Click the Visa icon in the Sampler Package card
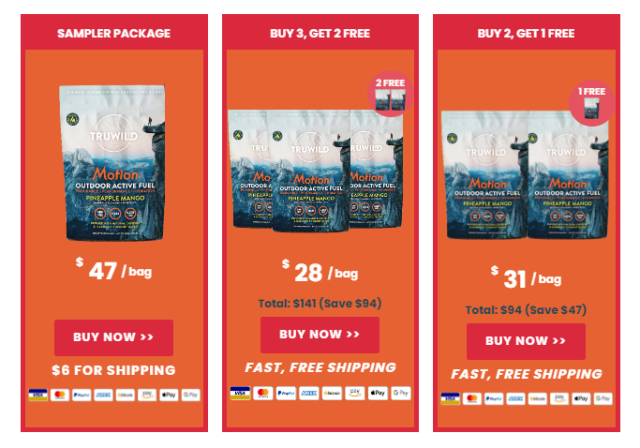This screenshot has width=640, height=448. [x=38, y=395]
